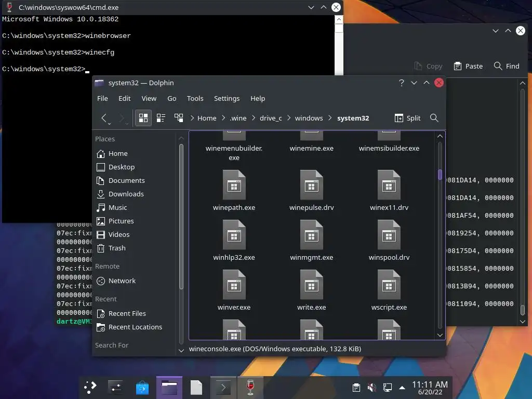
Task: Switch Dolphin to Compact view mode
Action: (161, 118)
